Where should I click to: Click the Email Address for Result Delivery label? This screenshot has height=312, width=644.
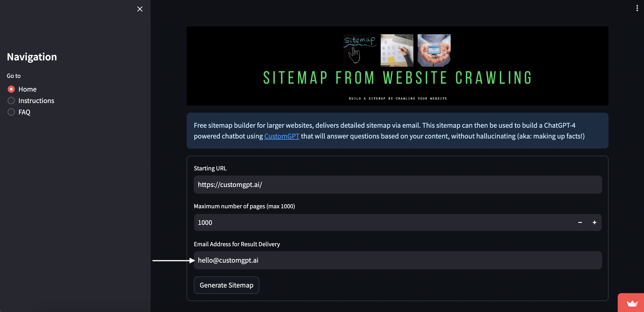237,244
